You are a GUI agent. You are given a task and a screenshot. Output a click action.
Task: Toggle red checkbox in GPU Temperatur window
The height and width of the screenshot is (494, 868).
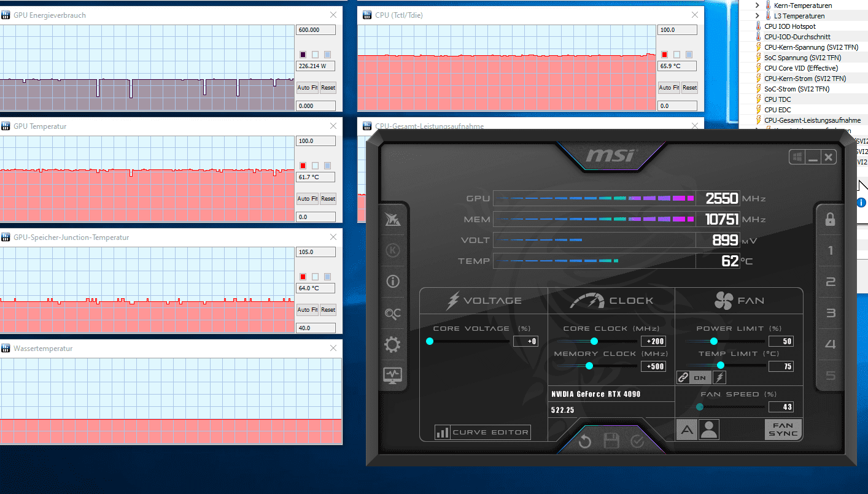coord(303,166)
